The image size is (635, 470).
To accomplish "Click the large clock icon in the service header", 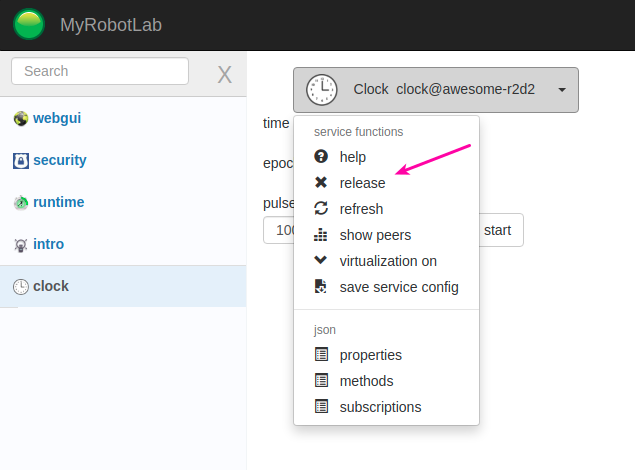I will pyautogui.click(x=322, y=89).
